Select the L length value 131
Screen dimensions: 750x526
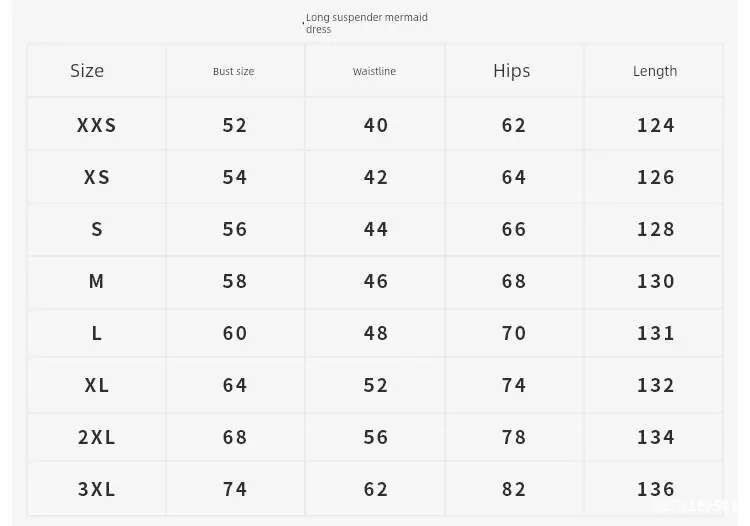655,333
